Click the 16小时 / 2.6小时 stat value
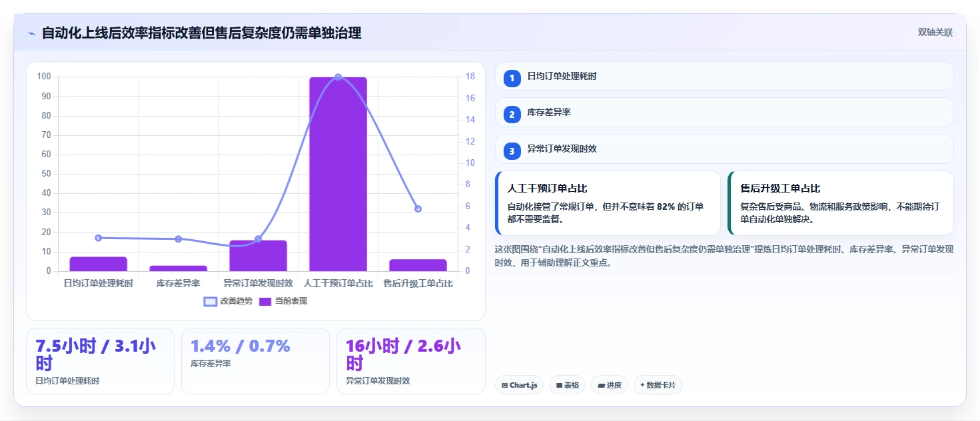 click(404, 354)
